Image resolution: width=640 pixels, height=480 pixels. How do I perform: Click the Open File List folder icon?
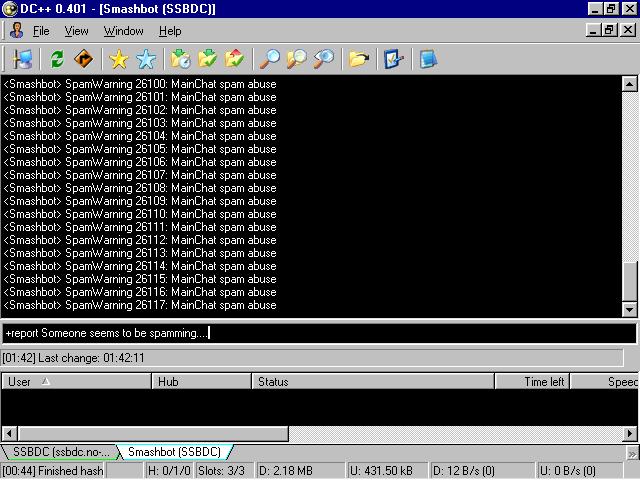pos(359,60)
